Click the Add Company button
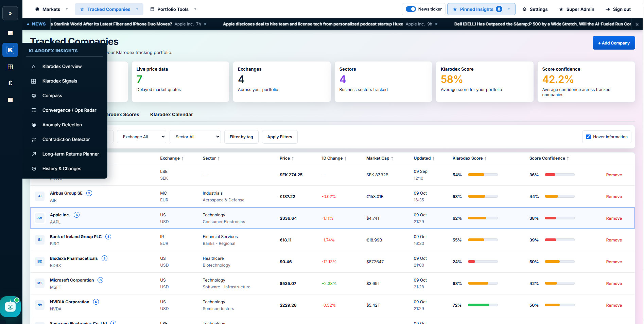The height and width of the screenshot is (324, 644). [x=614, y=43]
